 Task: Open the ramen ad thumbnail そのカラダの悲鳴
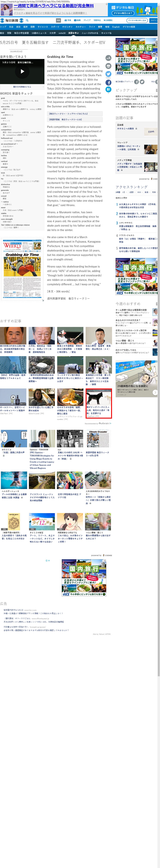click(x=70, y=397)
